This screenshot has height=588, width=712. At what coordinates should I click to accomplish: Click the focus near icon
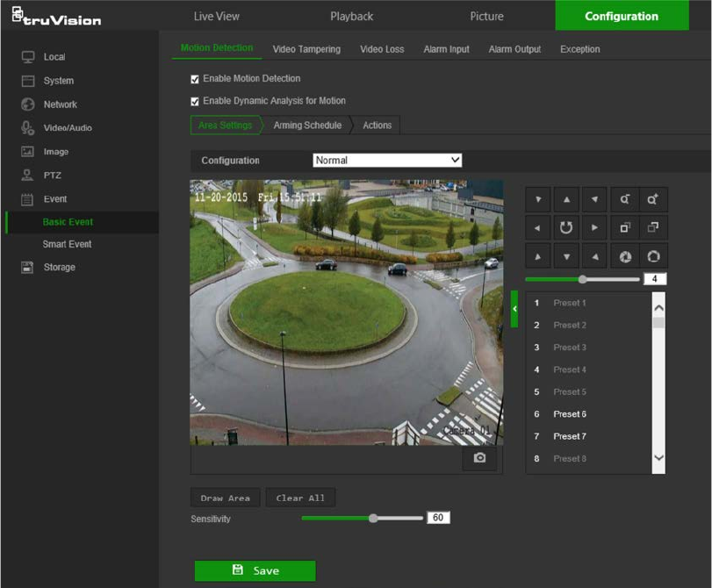pyautogui.click(x=624, y=228)
